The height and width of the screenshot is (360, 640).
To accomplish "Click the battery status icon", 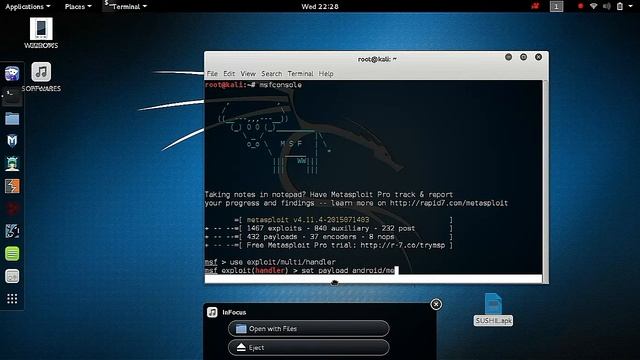I will [x=620, y=7].
